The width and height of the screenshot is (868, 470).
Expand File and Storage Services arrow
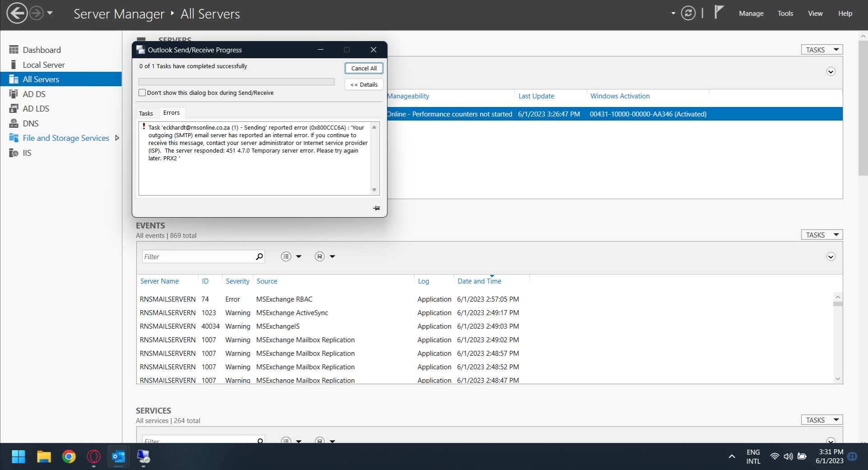117,138
